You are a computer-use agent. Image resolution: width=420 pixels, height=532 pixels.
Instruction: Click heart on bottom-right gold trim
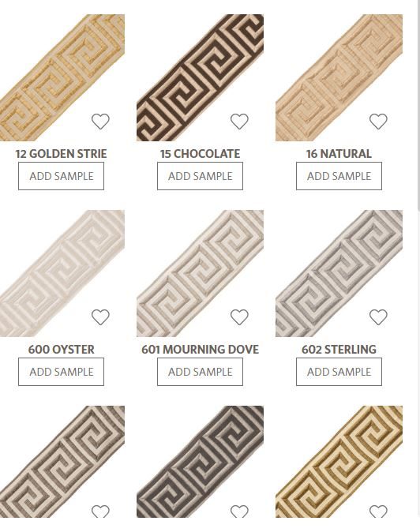(378, 511)
